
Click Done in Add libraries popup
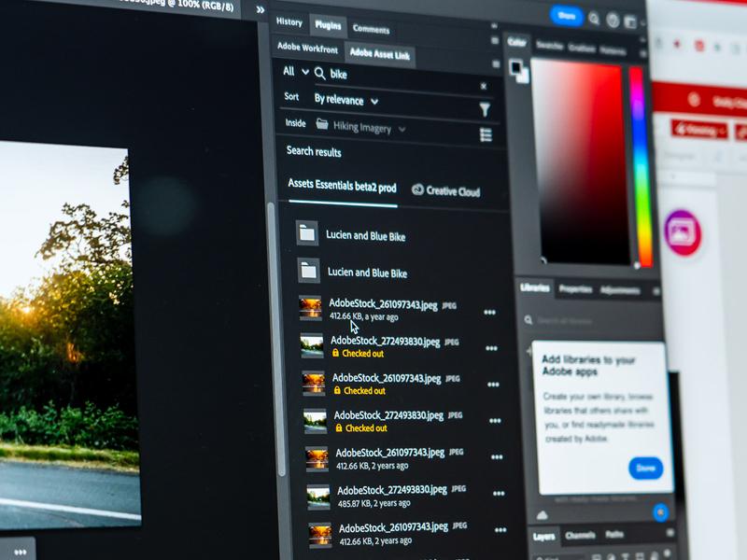pos(645,469)
